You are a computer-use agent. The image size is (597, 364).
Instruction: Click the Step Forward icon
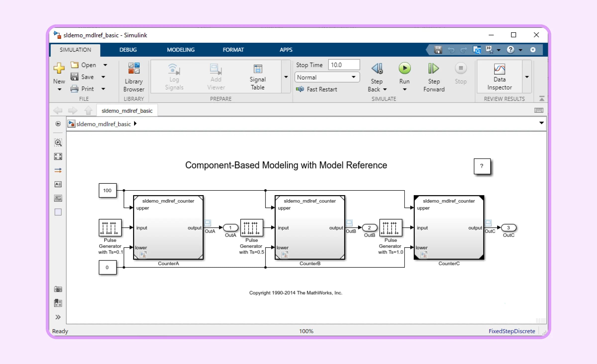(434, 69)
